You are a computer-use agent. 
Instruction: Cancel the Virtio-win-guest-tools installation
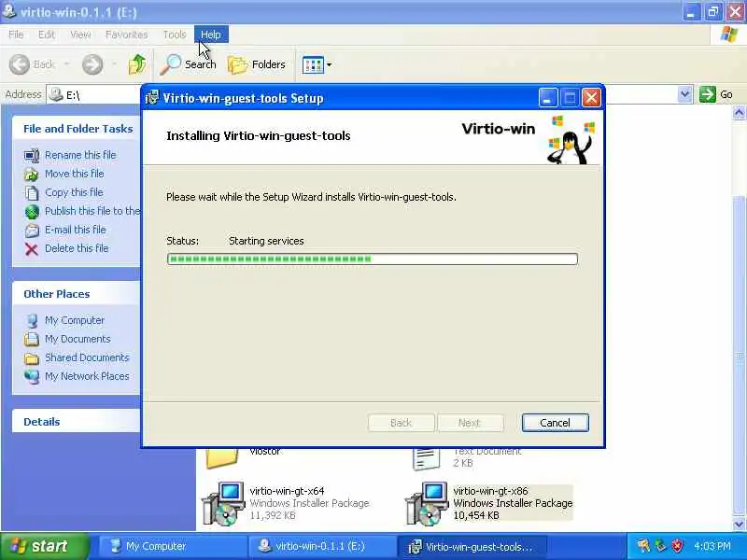555,423
